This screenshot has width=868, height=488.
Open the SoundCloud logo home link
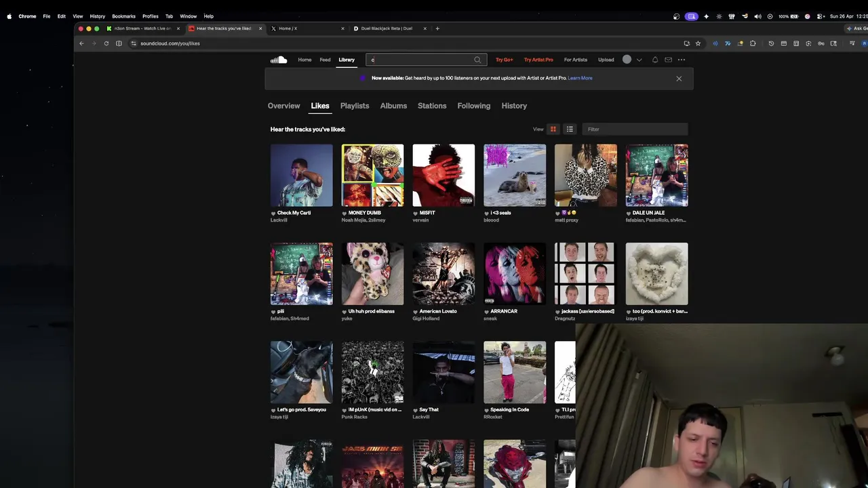pyautogui.click(x=279, y=60)
